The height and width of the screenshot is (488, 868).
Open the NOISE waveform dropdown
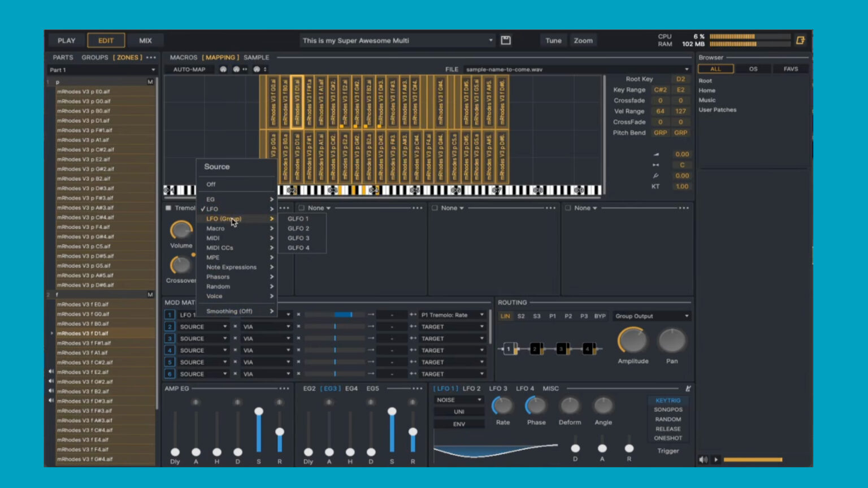point(458,399)
